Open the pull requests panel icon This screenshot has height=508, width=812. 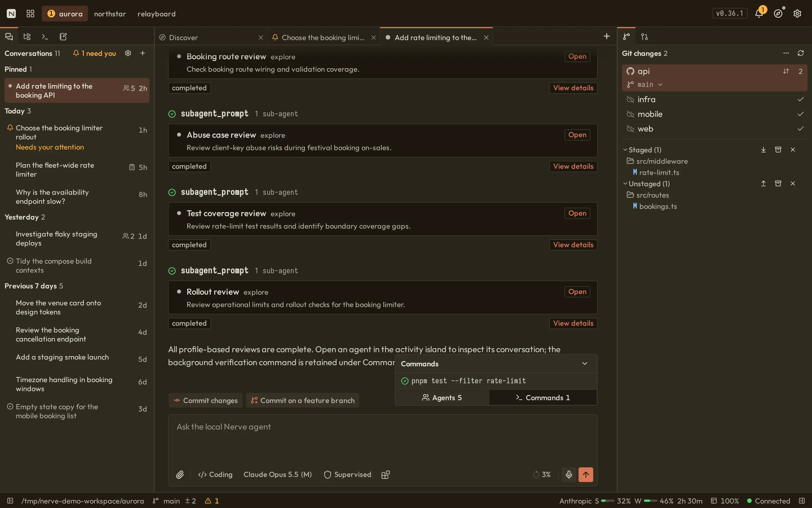[645, 37]
